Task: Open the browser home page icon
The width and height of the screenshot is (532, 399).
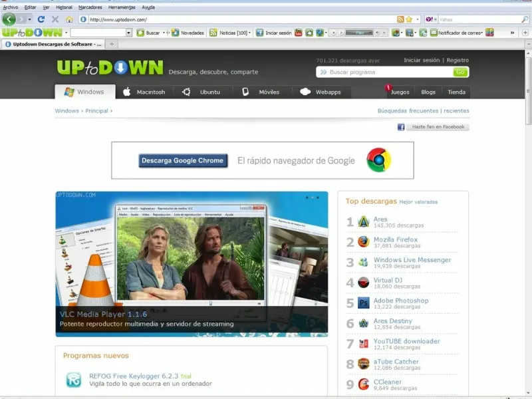Action: 70,20
